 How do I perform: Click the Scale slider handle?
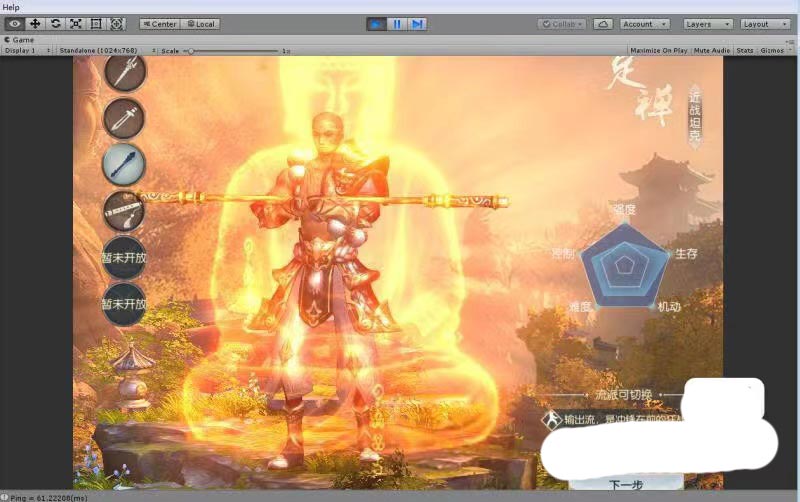coord(190,51)
